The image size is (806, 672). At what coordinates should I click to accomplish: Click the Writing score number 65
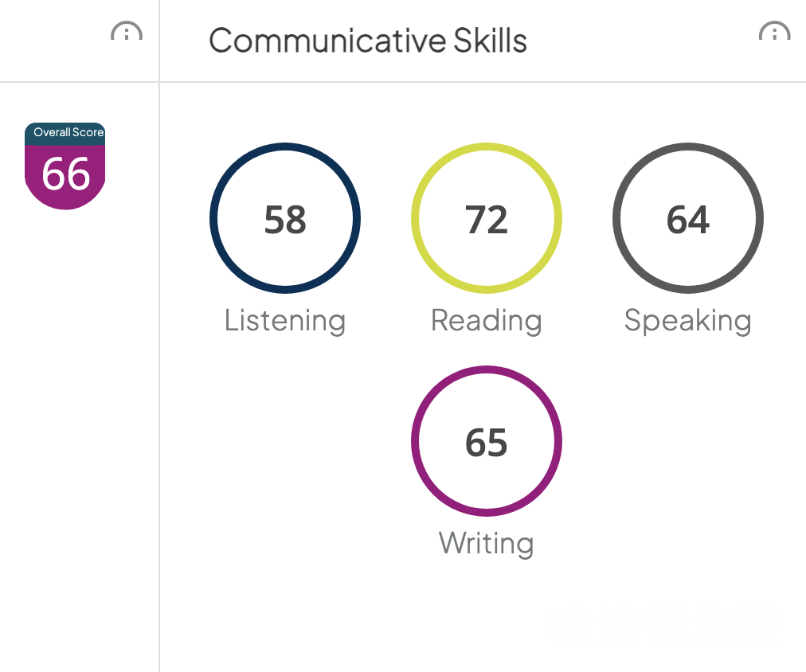(486, 442)
